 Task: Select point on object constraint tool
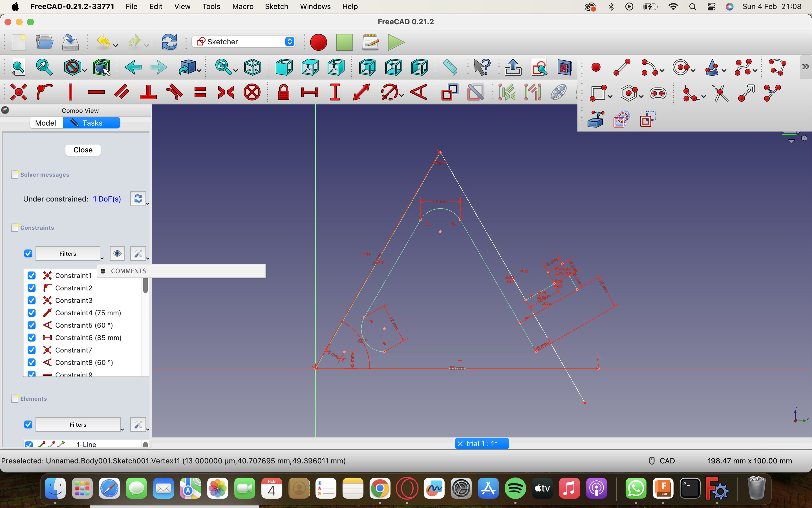pyautogui.click(x=44, y=92)
